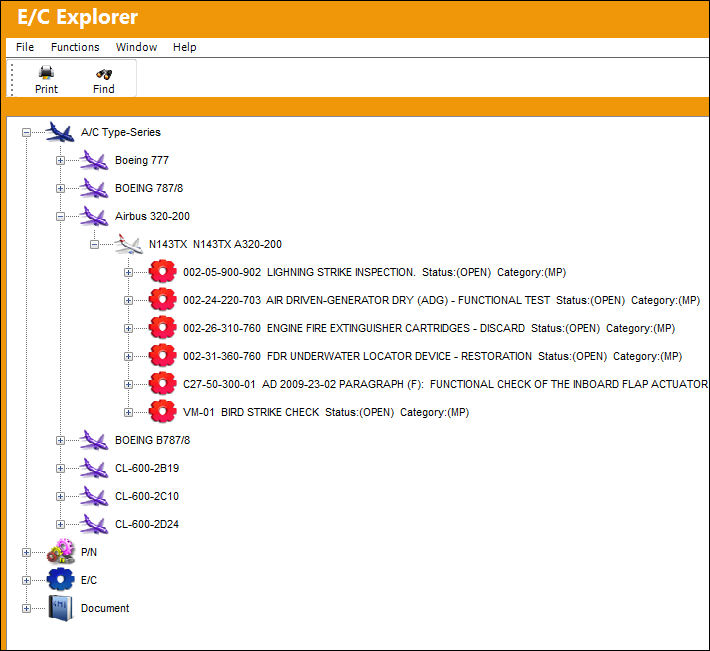710x651 pixels.
Task: Open the Window menu
Action: [136, 47]
